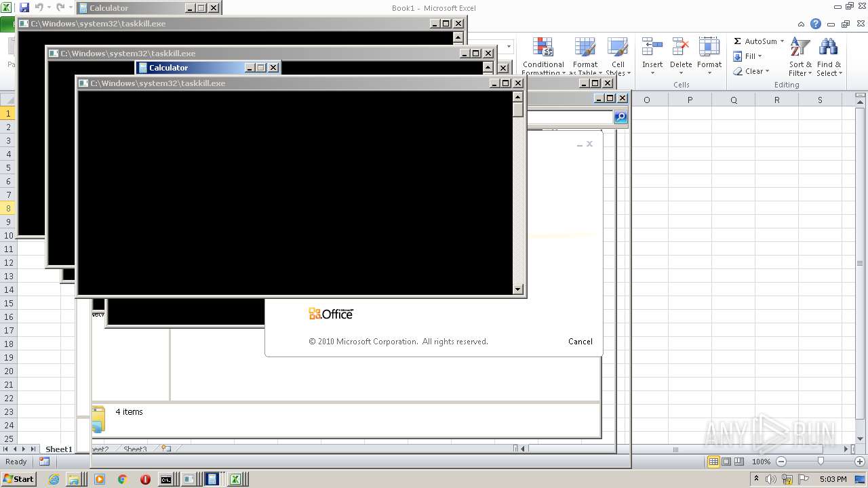Click the Excel horizontal scrollbar thumb
This screenshot has width=868, height=488.
(675, 449)
